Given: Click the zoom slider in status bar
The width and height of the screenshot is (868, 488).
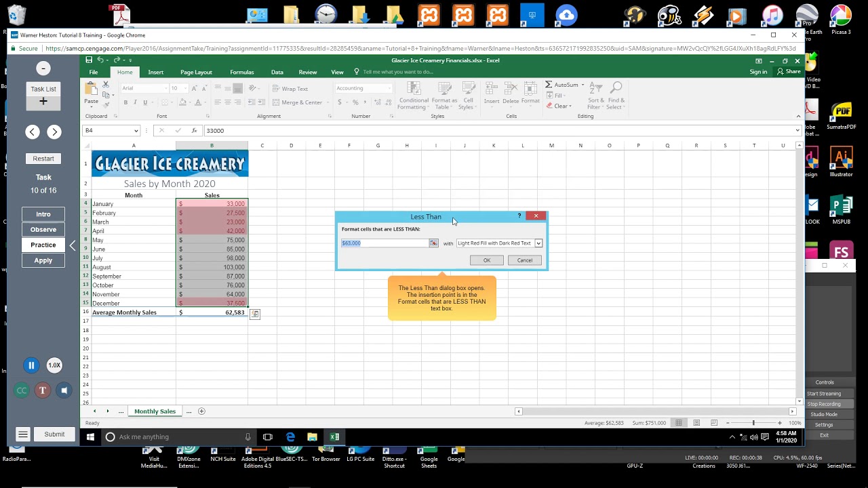Looking at the screenshot, I should coord(753,423).
